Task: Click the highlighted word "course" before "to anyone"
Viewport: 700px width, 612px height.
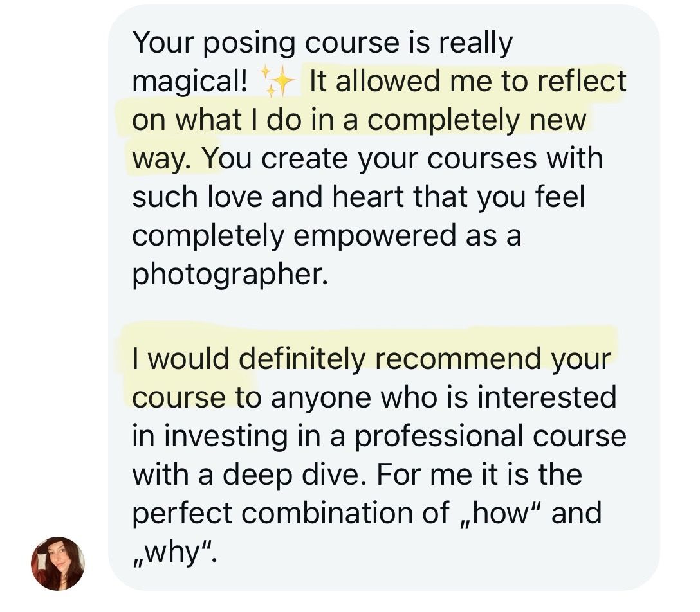Action: pyautogui.click(x=179, y=398)
